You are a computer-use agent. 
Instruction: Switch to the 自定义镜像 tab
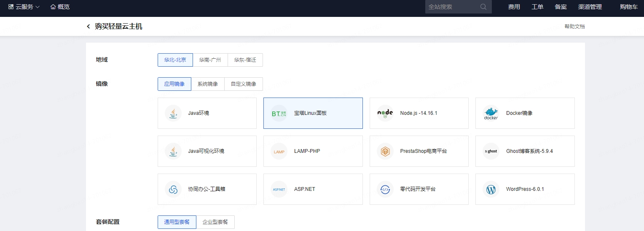(x=243, y=84)
